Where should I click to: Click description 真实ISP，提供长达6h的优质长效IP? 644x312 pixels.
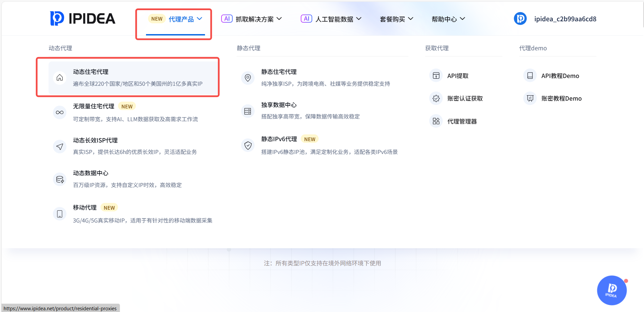click(135, 152)
